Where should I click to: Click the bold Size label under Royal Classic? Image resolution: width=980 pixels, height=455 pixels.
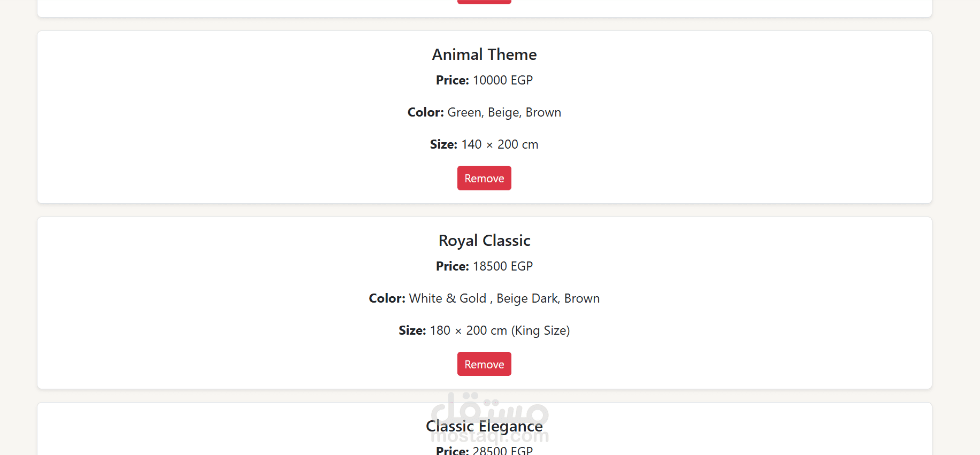point(412,330)
